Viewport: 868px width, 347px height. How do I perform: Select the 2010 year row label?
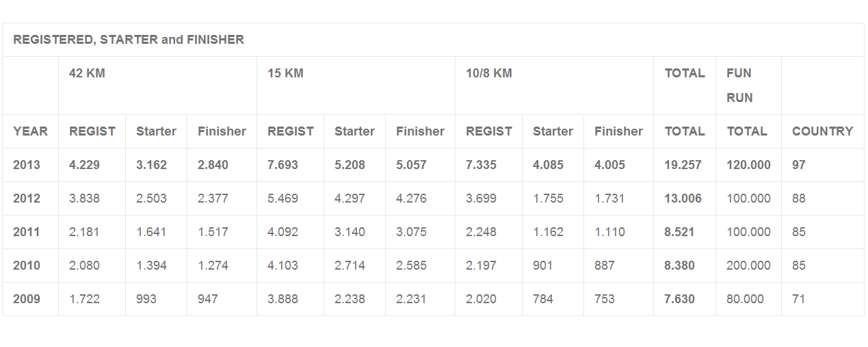[27, 266]
